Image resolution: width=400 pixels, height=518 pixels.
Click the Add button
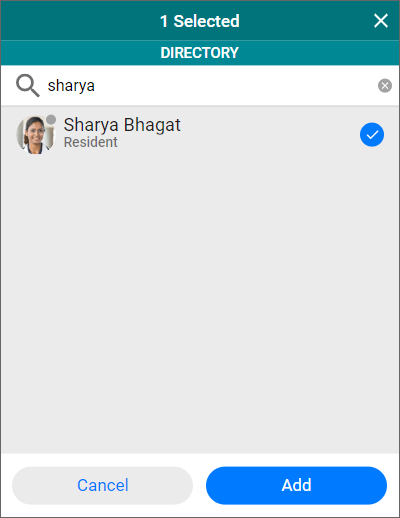(x=296, y=485)
